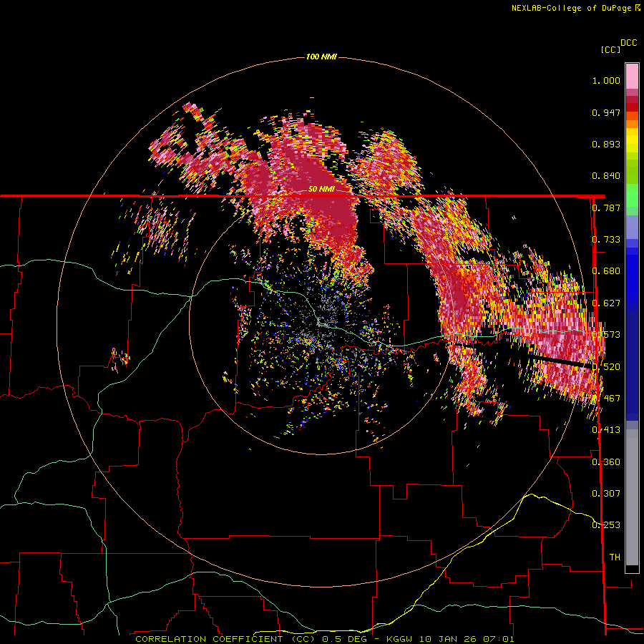
Task: Click the yellow segment of the color scale
Action: pos(632,140)
